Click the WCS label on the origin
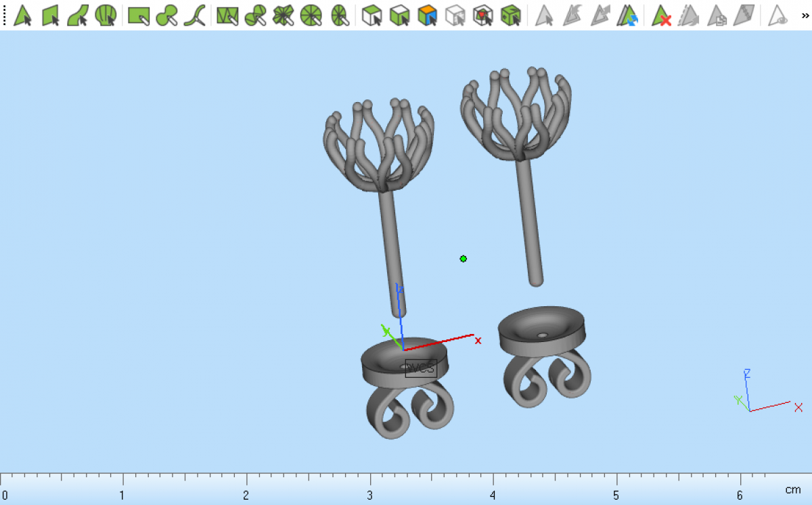The height and width of the screenshot is (505, 812). tap(421, 368)
